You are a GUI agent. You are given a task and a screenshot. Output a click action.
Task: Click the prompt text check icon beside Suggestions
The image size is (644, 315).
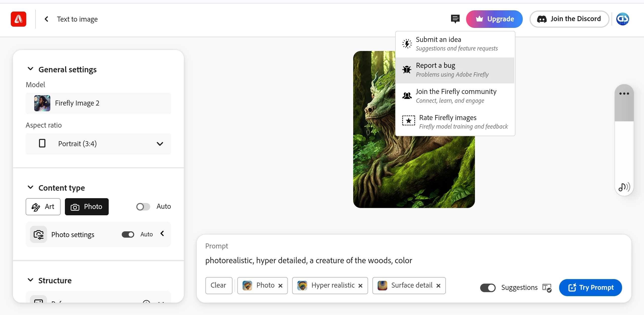547,288
